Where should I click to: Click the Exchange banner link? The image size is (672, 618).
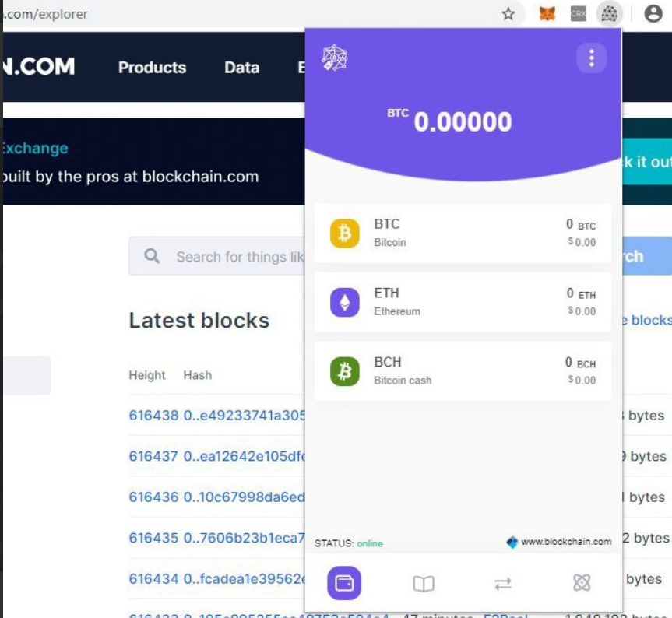[x=35, y=148]
